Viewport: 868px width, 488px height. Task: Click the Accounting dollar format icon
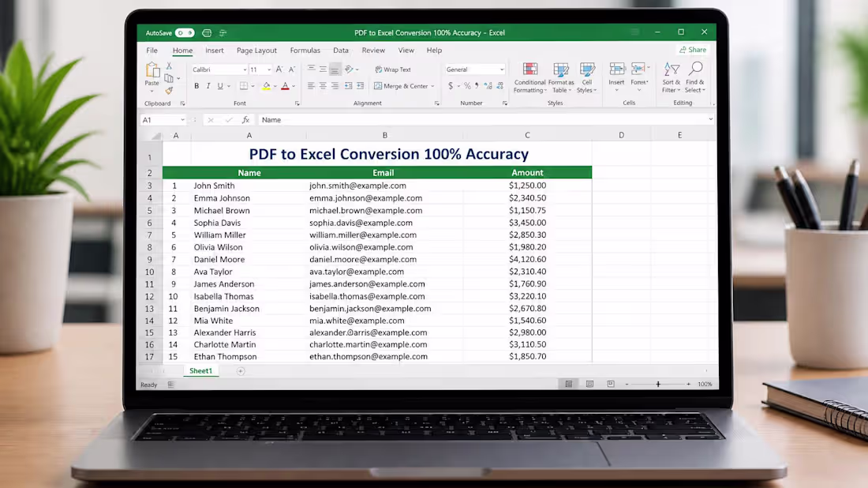point(451,86)
